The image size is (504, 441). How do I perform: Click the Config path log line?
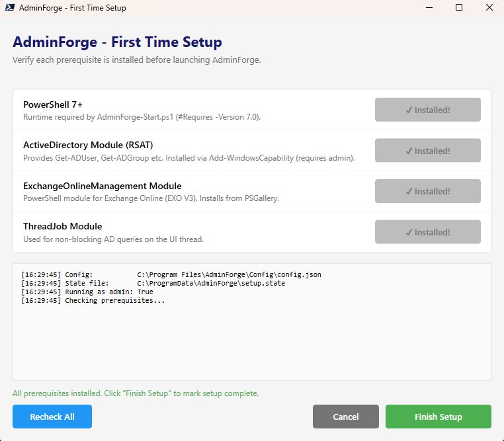click(x=171, y=274)
